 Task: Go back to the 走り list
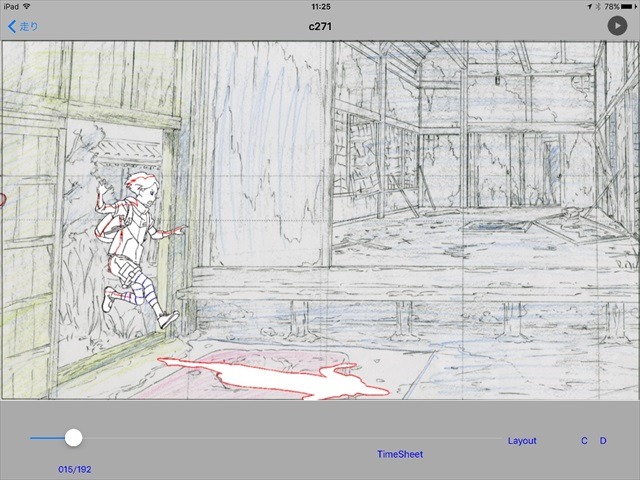(29, 26)
